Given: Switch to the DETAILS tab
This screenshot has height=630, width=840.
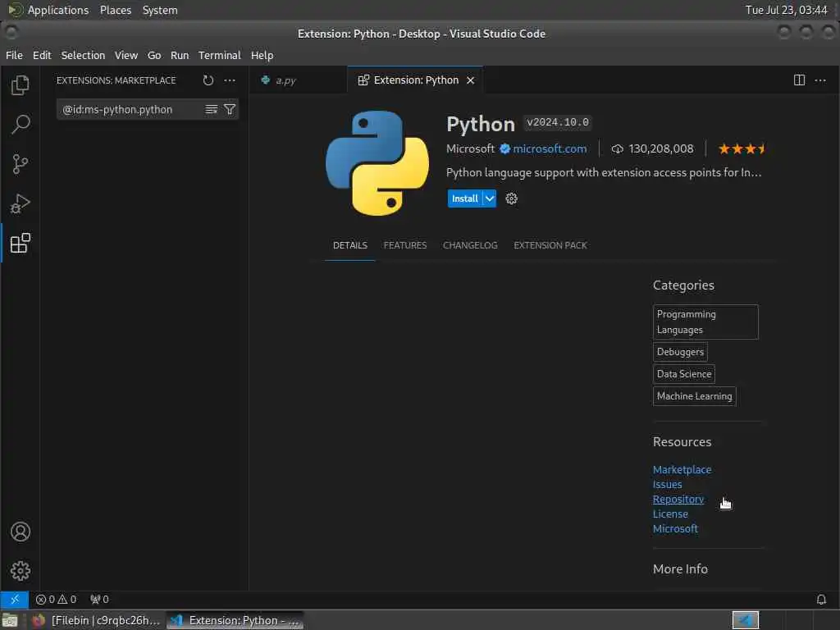Looking at the screenshot, I should [x=349, y=245].
